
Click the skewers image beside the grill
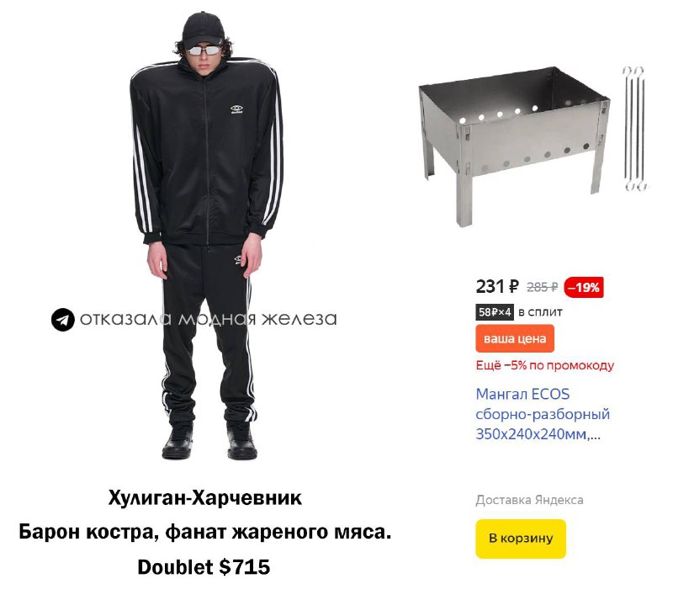tap(634, 129)
